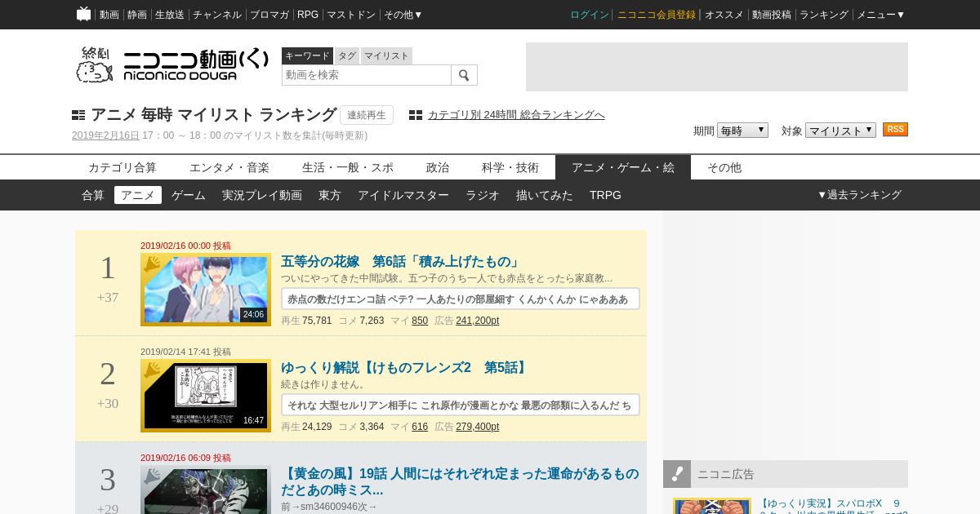Select 東方 subcategory

click(330, 195)
